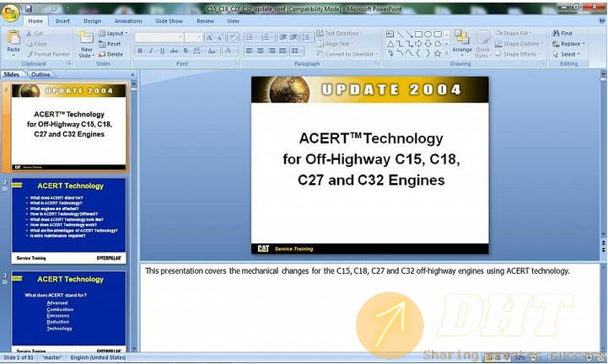Toggle Align Text Left

(x=250, y=51)
